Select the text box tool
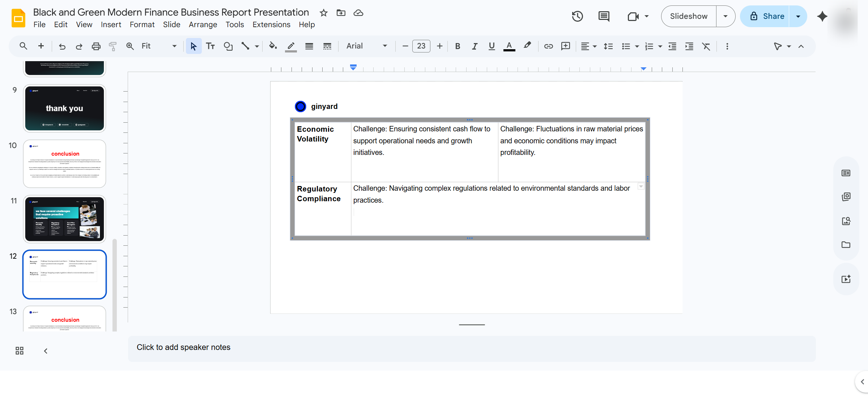This screenshot has height=397, width=868. pos(210,46)
